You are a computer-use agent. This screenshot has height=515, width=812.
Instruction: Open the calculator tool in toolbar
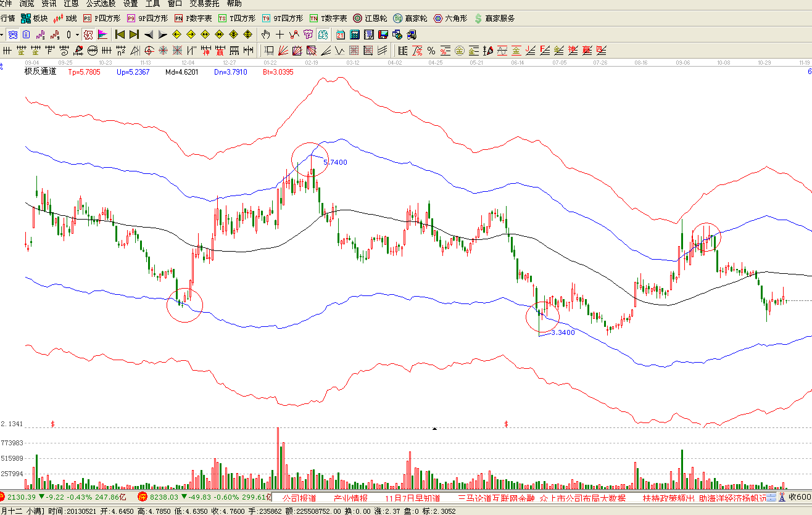point(355,35)
